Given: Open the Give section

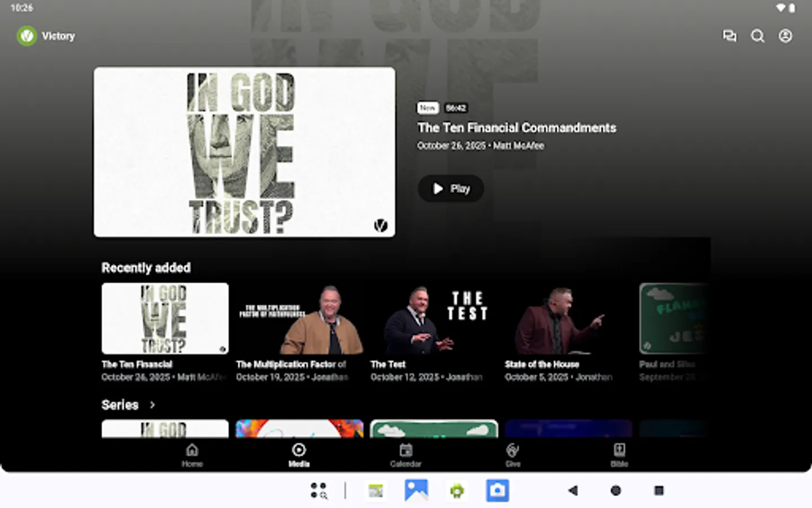Looking at the screenshot, I should click(512, 455).
